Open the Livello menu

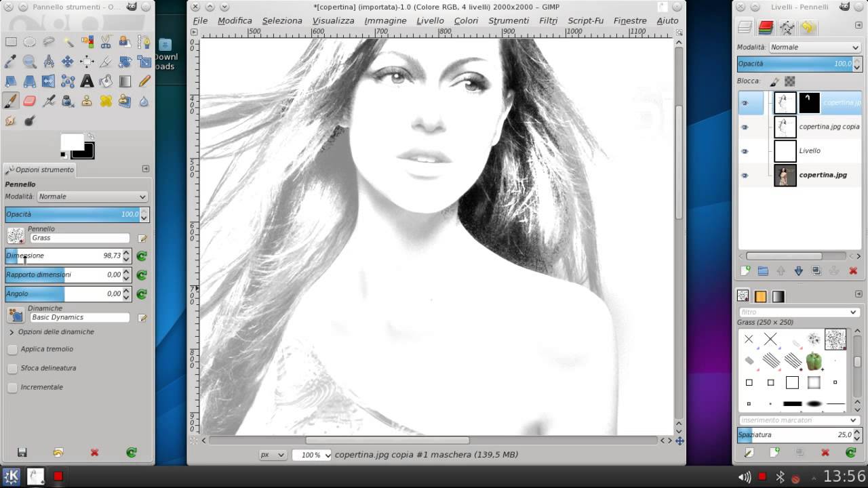[x=430, y=20]
